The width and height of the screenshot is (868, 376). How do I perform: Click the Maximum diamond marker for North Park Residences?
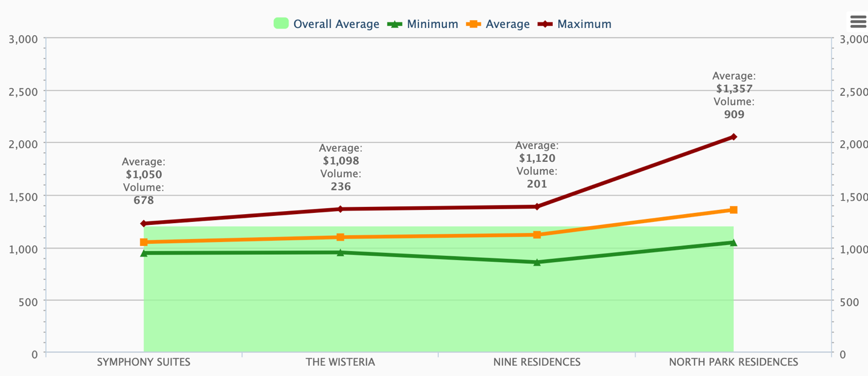coord(733,137)
